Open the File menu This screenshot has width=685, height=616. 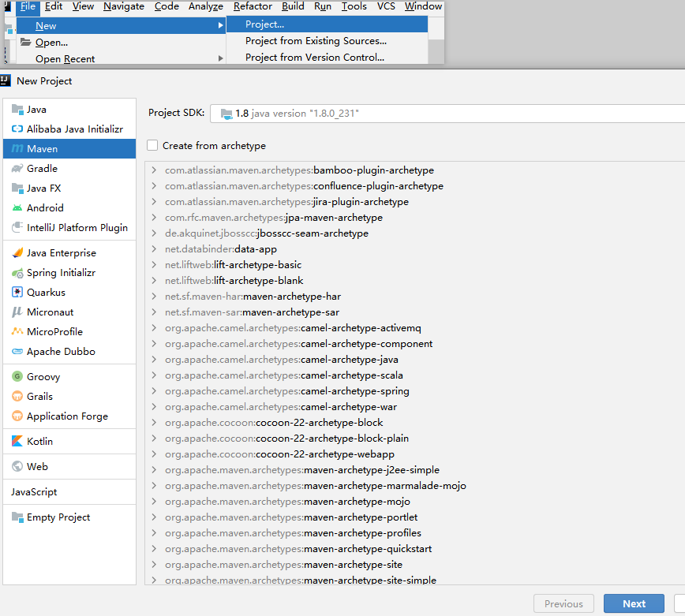[x=28, y=6]
